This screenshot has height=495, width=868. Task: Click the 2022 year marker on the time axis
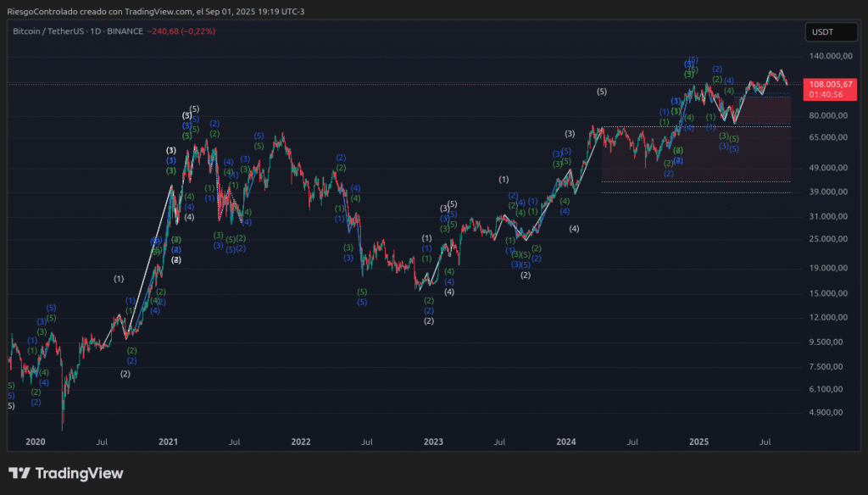[300, 442]
